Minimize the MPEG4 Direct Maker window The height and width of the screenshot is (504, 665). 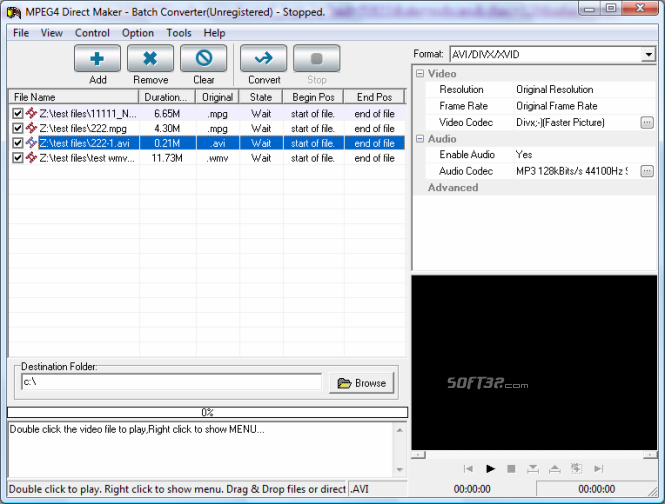590,8
